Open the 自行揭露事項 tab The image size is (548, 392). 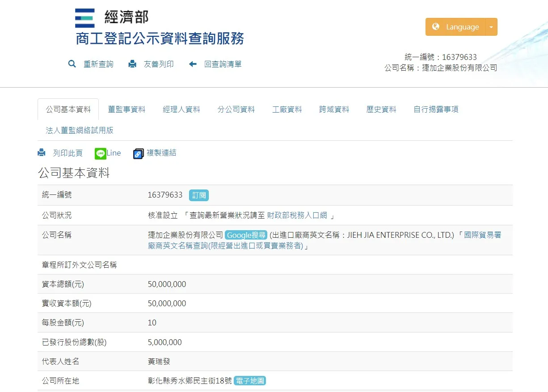point(436,109)
